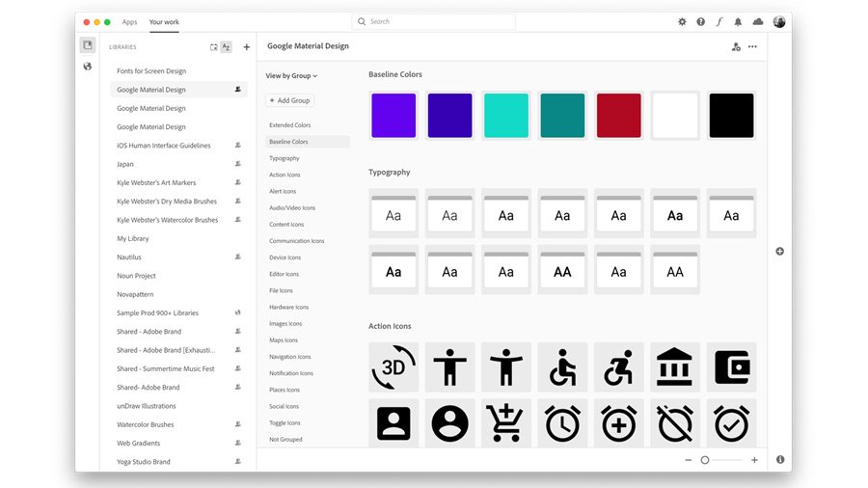Select the account balance wallet icon
868x488 pixels.
731,366
